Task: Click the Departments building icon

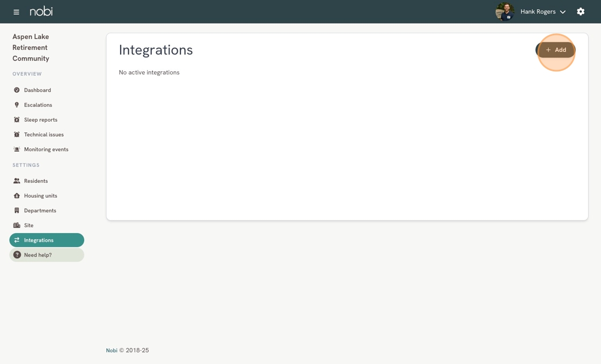Action: pyautogui.click(x=17, y=211)
